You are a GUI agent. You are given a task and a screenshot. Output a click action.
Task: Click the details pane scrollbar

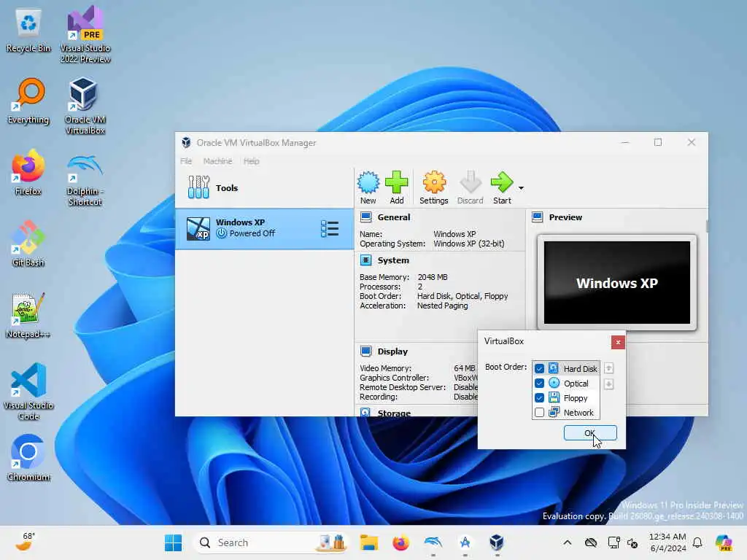click(707, 227)
